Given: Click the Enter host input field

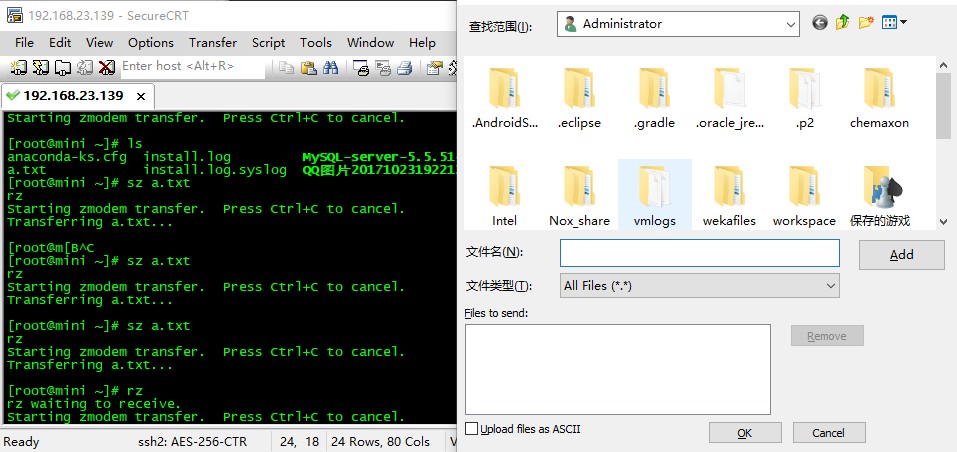Looking at the screenshot, I should click(192, 66).
